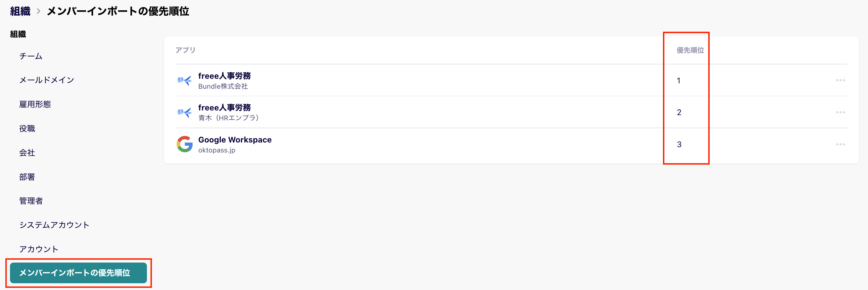Click priority number 1 for the Bundle株式会社 app
The image size is (868, 290).
coord(679,80)
